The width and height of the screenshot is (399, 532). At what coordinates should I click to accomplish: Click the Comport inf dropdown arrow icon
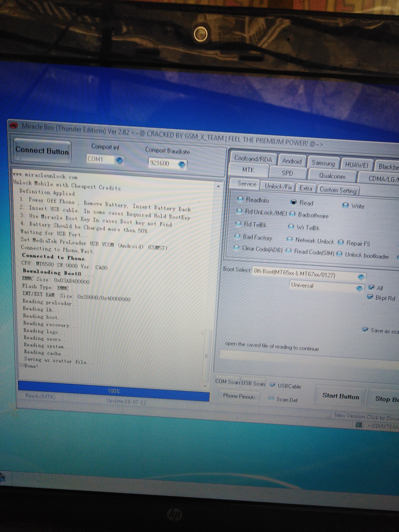(x=119, y=160)
